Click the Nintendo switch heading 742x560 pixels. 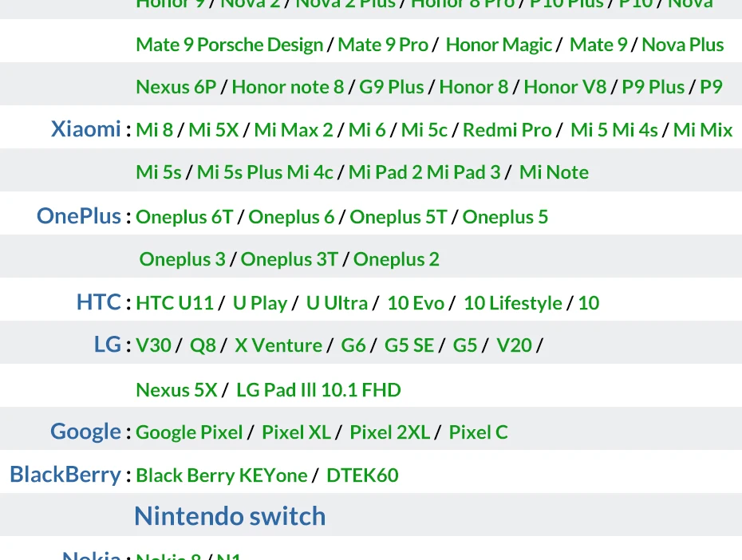tap(230, 515)
